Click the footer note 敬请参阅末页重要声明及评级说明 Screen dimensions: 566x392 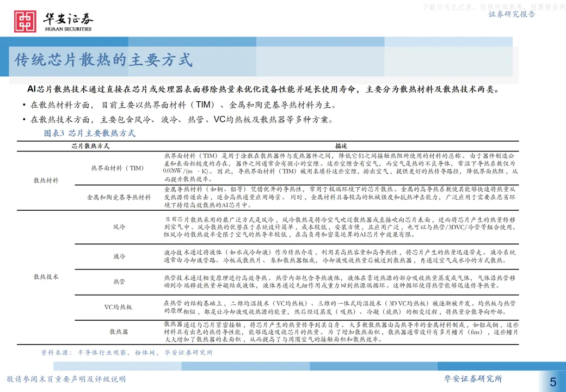pyautogui.click(x=66, y=379)
